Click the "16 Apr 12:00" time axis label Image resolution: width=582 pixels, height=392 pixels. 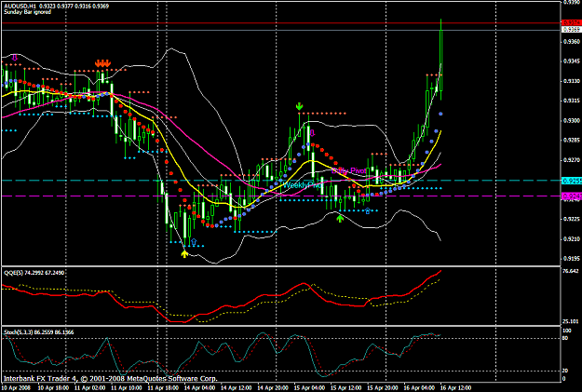point(455,388)
